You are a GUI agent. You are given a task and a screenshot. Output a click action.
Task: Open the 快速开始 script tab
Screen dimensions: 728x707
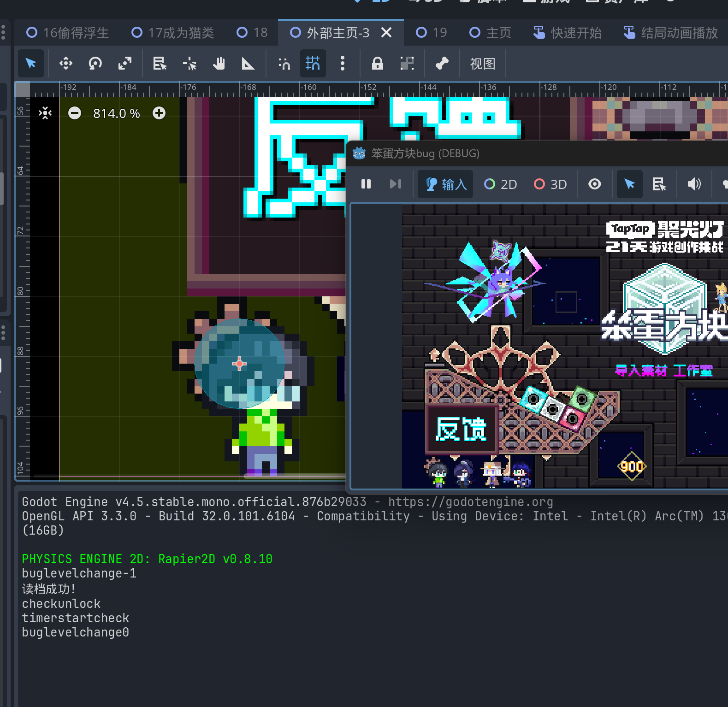click(568, 33)
